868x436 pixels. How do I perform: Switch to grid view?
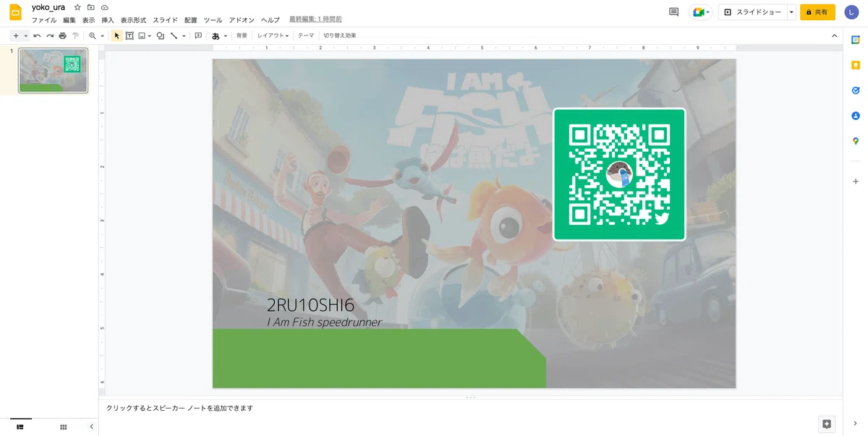tap(64, 427)
